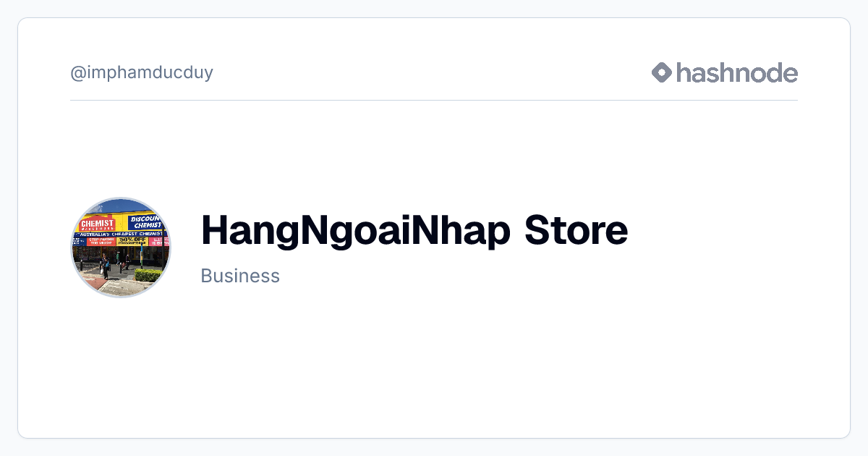
Task: Click the Hashnode diamond logo icon
Action: coord(662,72)
